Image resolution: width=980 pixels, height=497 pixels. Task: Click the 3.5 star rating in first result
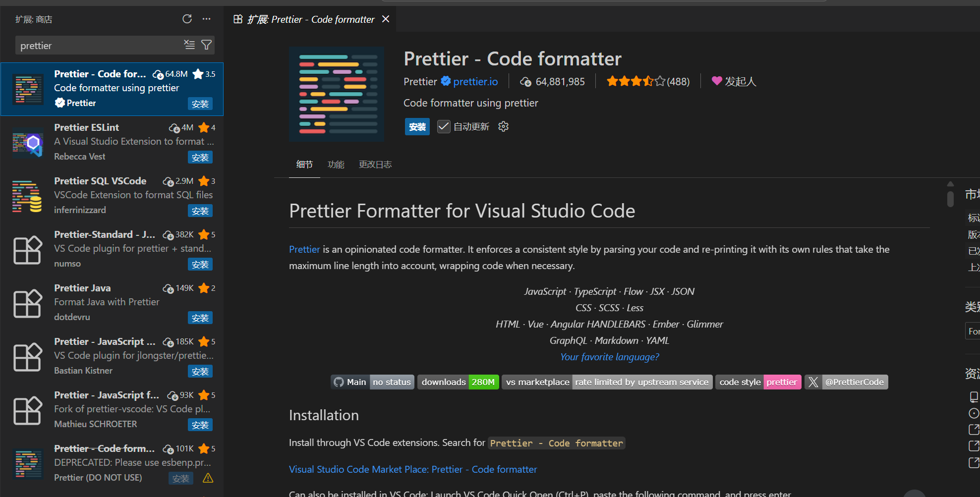click(204, 74)
